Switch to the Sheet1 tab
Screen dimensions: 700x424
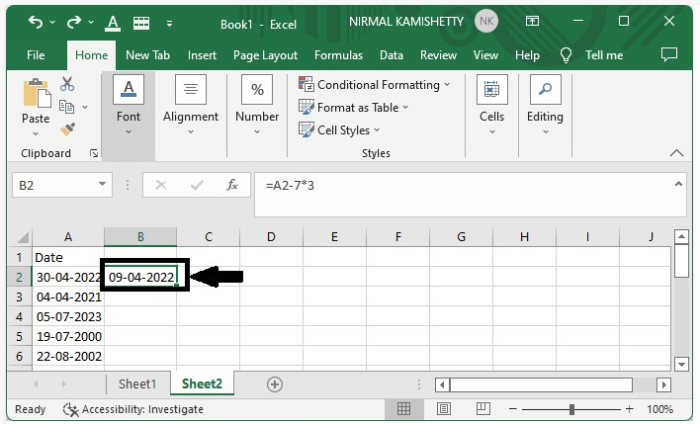pos(137,384)
